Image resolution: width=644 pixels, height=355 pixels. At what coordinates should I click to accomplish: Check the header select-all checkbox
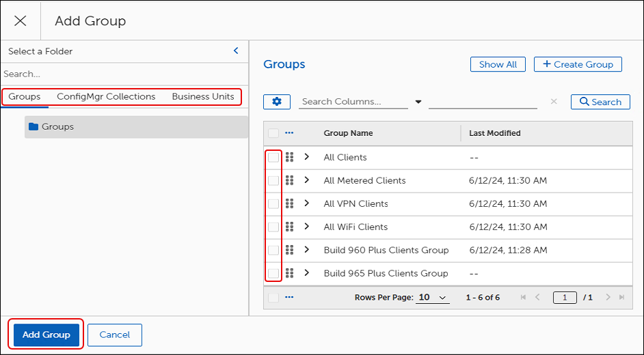273,133
